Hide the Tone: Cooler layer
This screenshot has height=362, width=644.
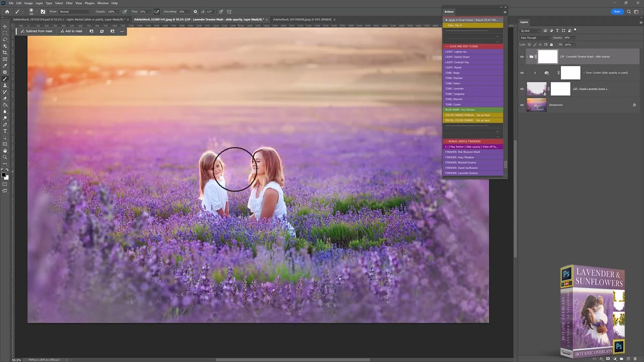coord(522,73)
